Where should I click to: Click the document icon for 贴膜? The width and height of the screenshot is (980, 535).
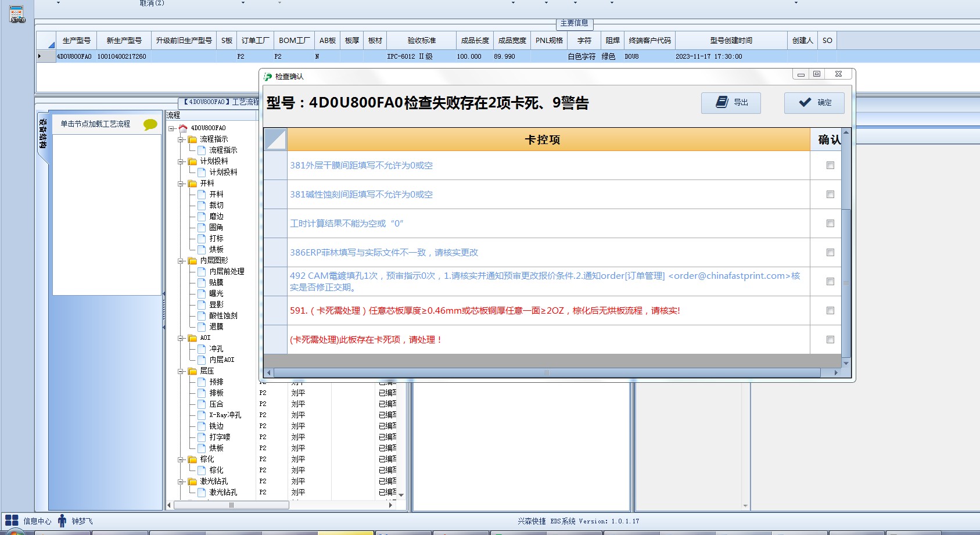click(202, 283)
